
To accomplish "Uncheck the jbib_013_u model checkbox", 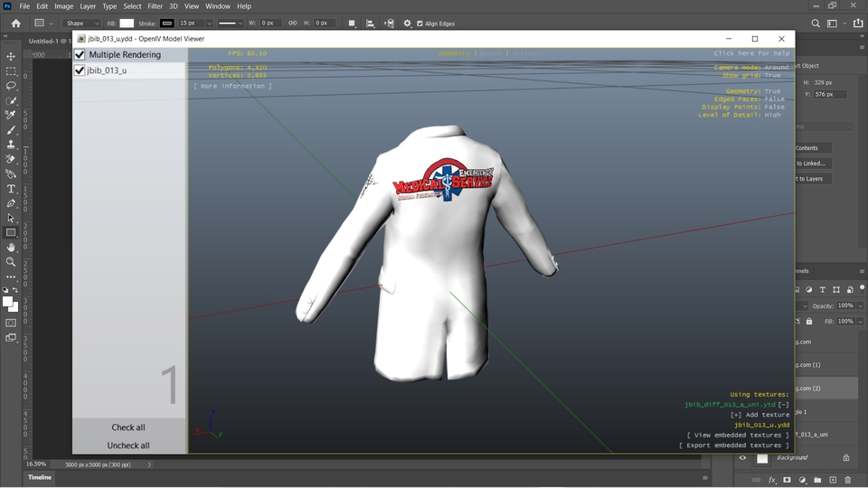I will [80, 70].
